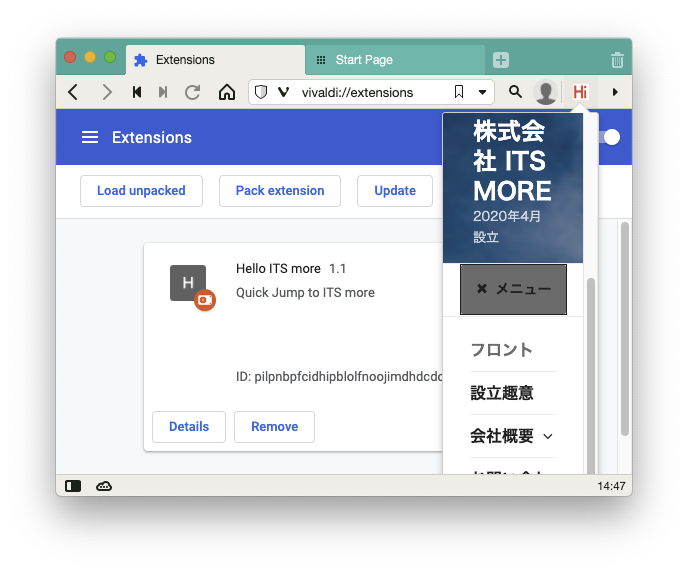Go to the home page icon

point(227,92)
